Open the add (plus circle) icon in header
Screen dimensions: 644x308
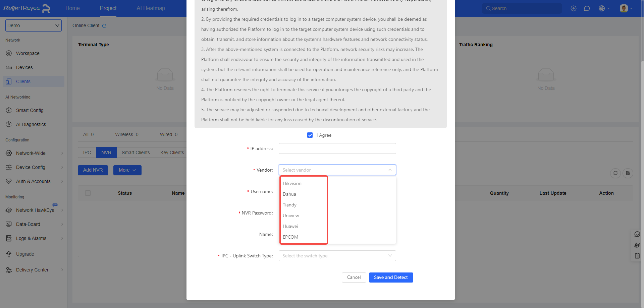pyautogui.click(x=574, y=8)
